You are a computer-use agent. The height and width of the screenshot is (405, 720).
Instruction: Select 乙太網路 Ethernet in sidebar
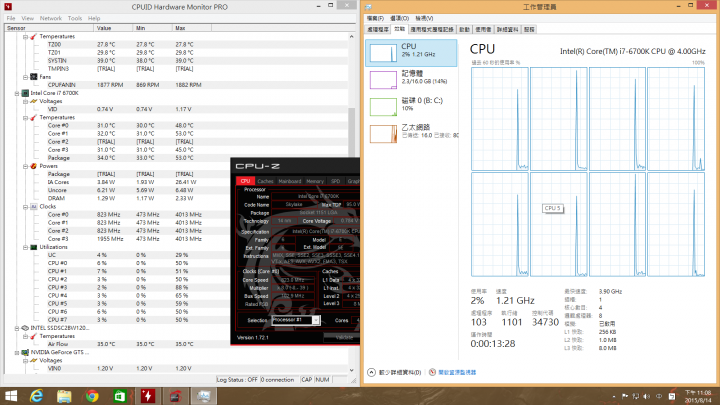[x=411, y=134]
